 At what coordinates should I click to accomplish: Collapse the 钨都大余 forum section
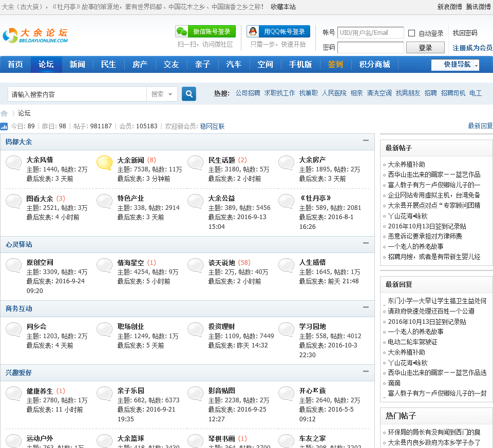point(366,141)
